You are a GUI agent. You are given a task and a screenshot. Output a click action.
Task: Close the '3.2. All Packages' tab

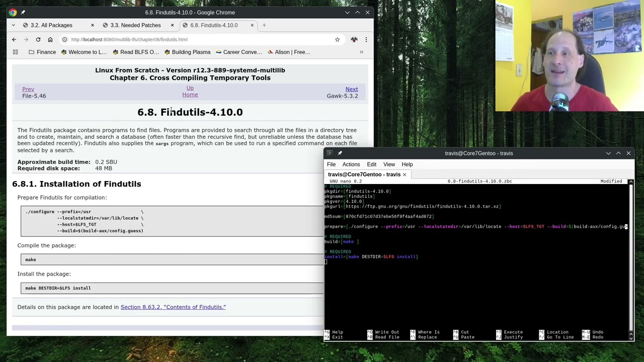click(x=92, y=25)
